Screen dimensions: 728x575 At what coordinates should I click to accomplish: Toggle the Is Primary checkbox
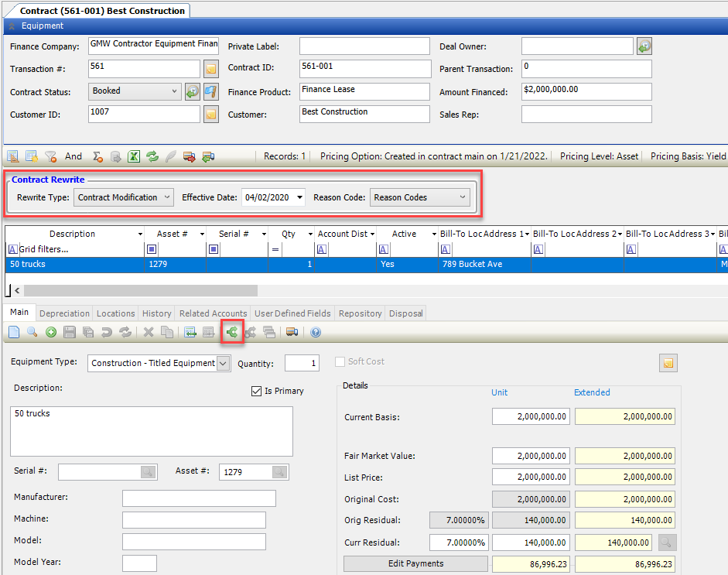[x=256, y=391]
